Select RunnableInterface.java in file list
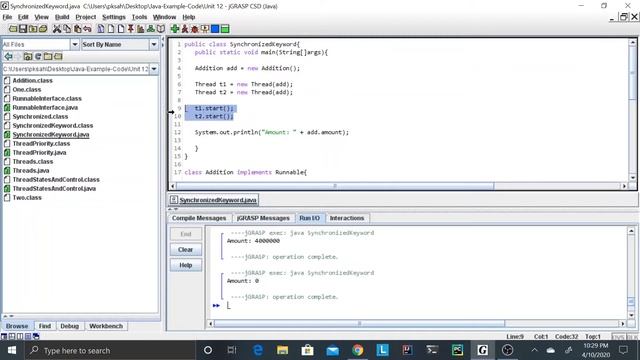This screenshot has height=360, width=640. click(45, 108)
